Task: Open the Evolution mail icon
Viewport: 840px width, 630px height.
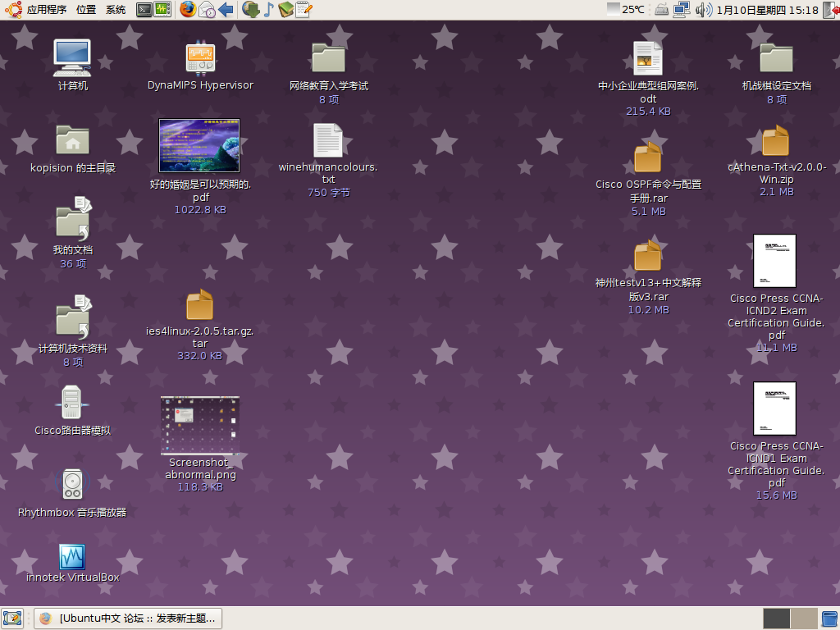Action: click(x=207, y=9)
